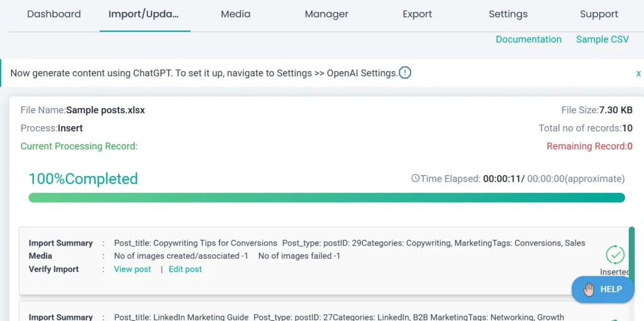Click the info icon beside OpenAI Settings notice

tap(405, 73)
